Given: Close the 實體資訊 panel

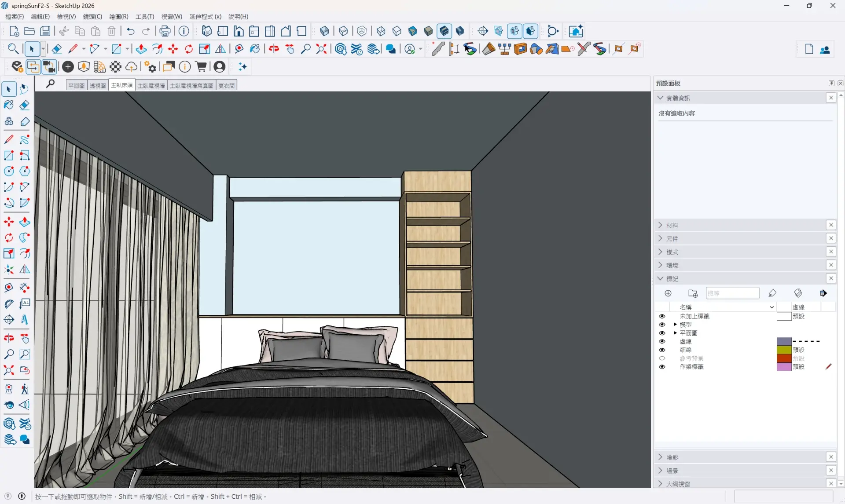Looking at the screenshot, I should [831, 98].
